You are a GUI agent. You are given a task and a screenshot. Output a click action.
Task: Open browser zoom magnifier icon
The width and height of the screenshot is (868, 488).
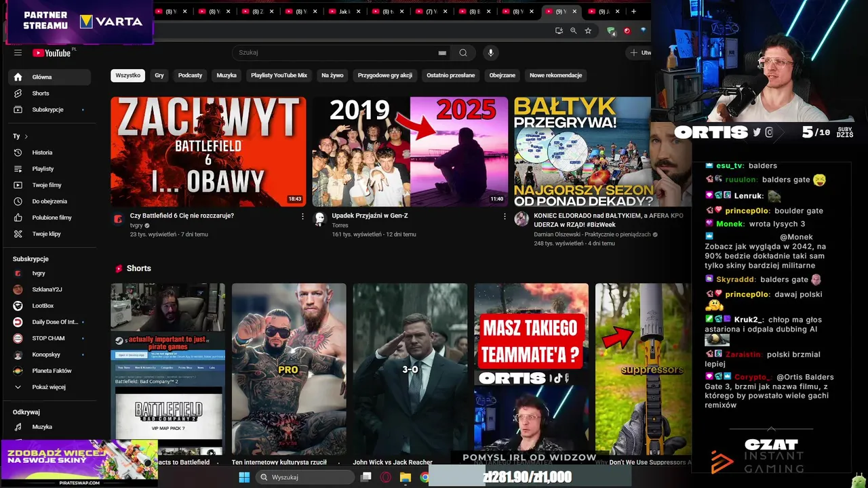(x=574, y=30)
